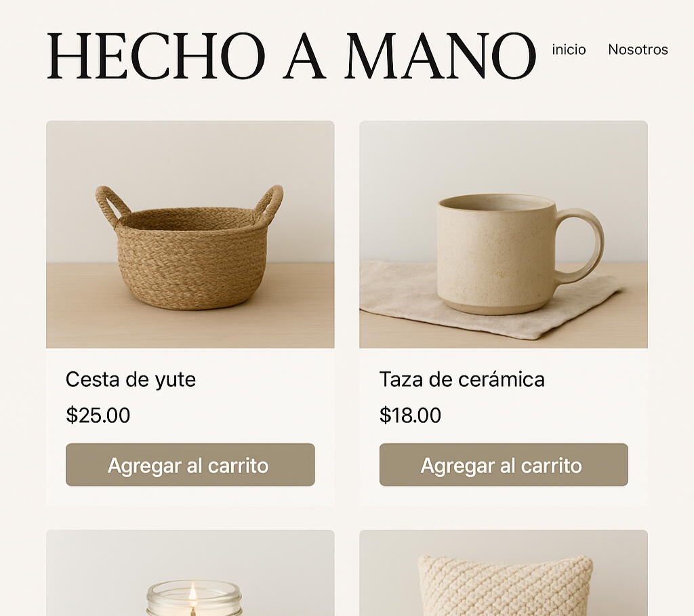The height and width of the screenshot is (616, 694).
Task: Add Taza de cerámica to the cart
Action: [x=504, y=465]
